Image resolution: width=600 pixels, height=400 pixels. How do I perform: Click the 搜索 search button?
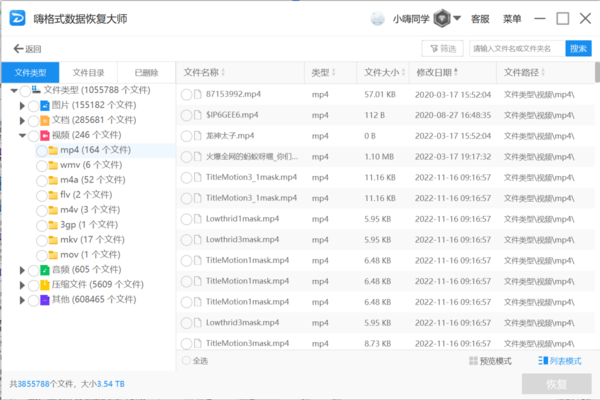pyautogui.click(x=578, y=48)
